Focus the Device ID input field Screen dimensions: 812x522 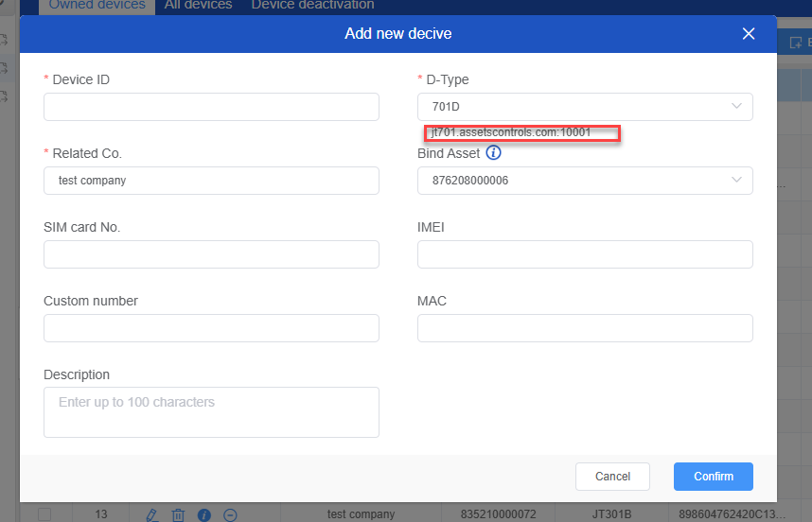(x=211, y=107)
